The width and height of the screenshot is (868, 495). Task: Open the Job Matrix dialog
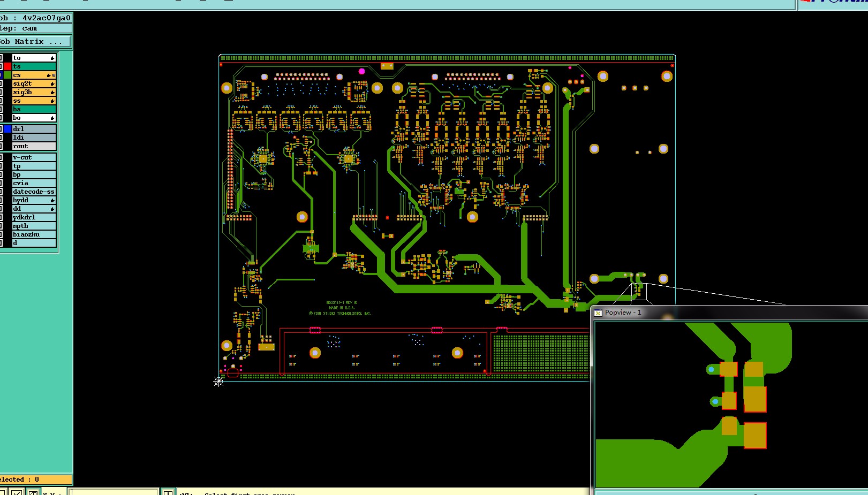tap(35, 41)
